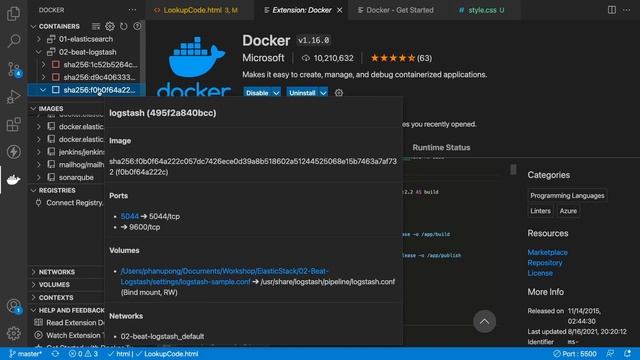Click the master branch in status bar
This screenshot has height=360, width=640.
25,354
